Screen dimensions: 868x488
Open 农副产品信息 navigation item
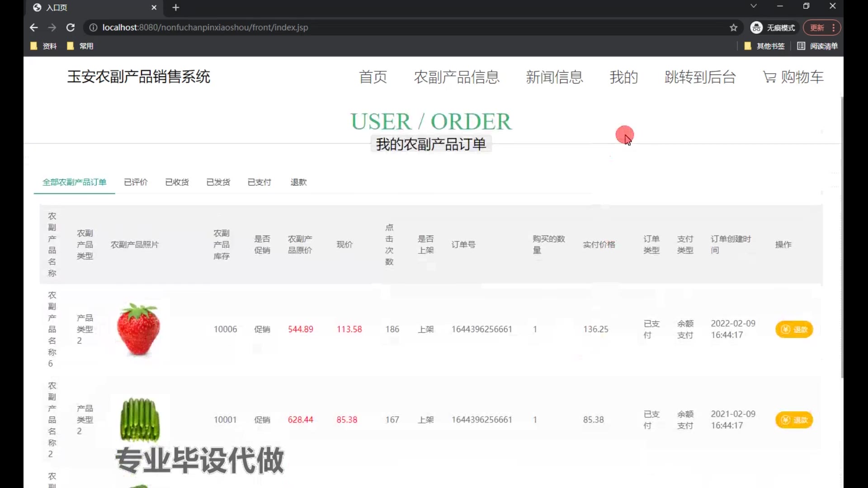click(x=457, y=77)
